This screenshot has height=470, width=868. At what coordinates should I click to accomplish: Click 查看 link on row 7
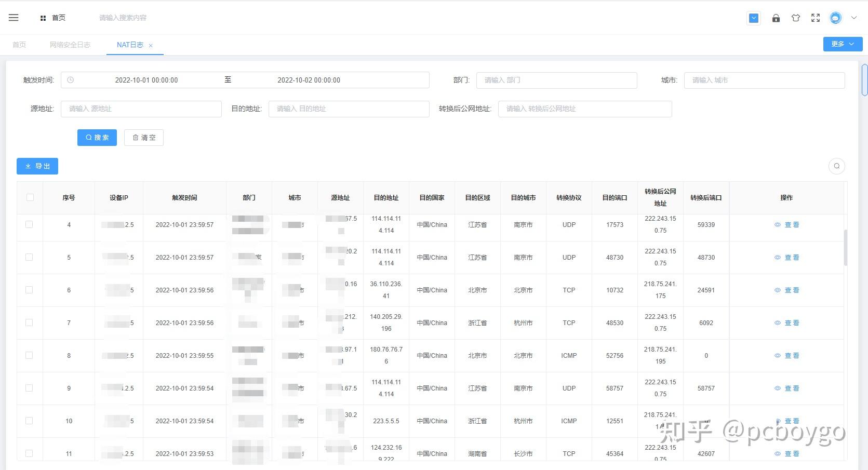[x=792, y=323]
